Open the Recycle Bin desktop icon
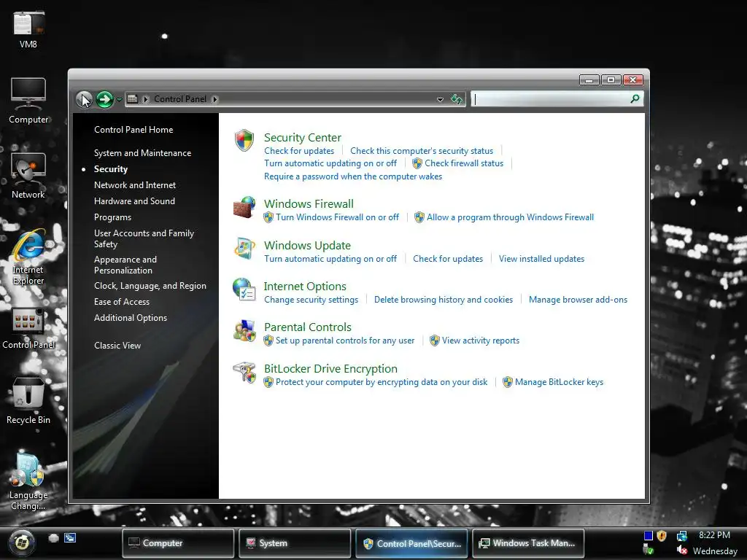 (x=28, y=401)
